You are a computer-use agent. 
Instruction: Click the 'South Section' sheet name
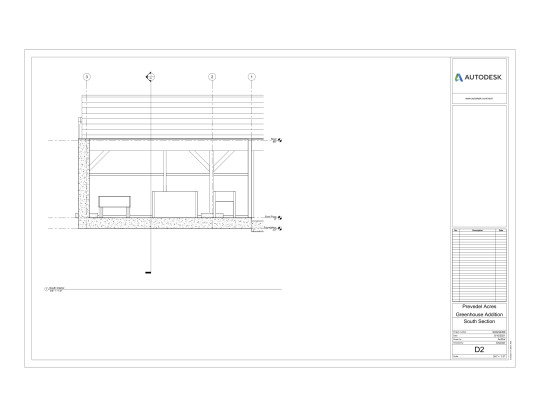tap(479, 321)
